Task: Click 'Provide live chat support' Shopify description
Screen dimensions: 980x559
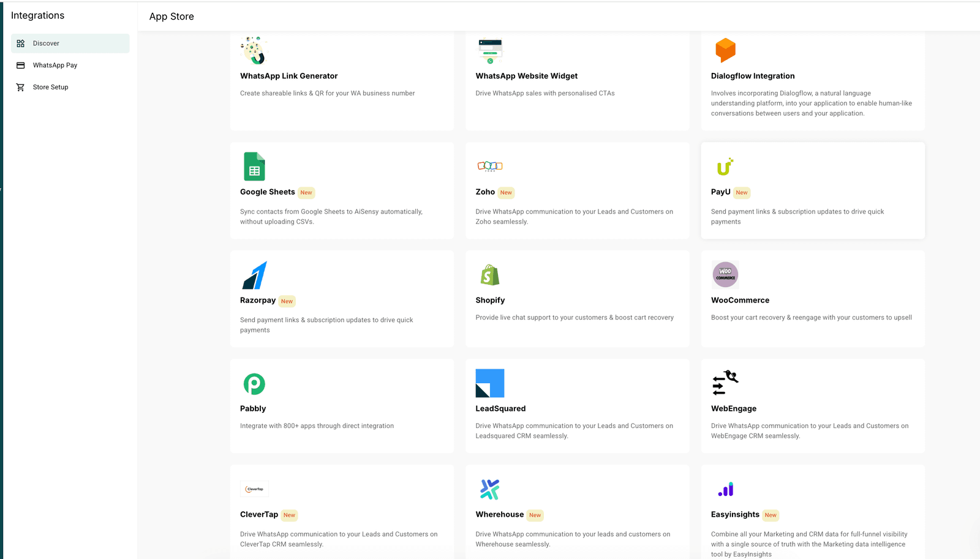Action: click(575, 317)
